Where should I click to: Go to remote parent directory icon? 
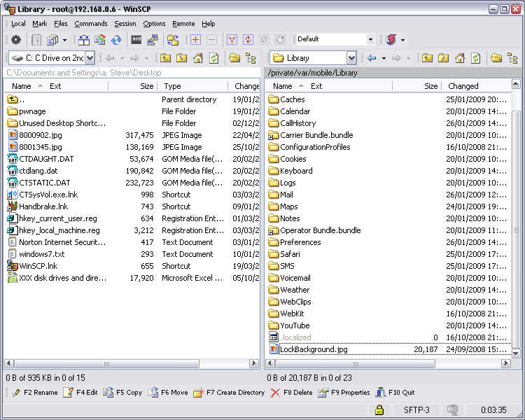[427, 58]
